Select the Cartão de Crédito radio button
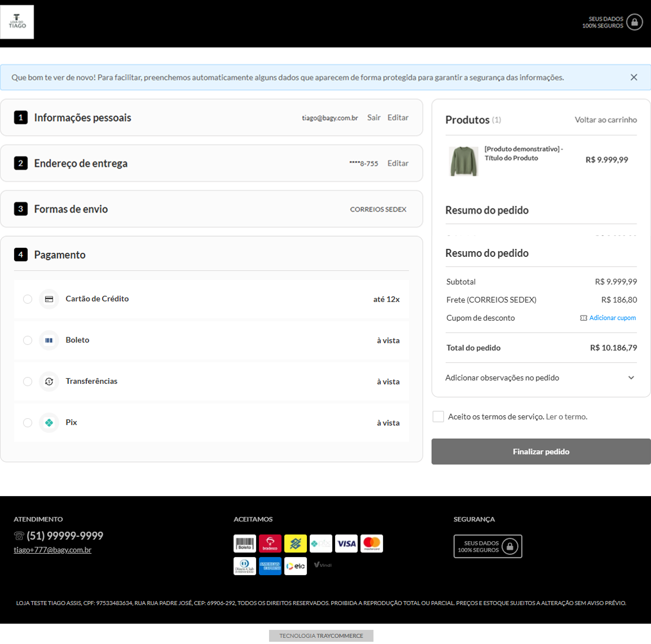Viewport: 651px width, 644px height. pos(28,299)
